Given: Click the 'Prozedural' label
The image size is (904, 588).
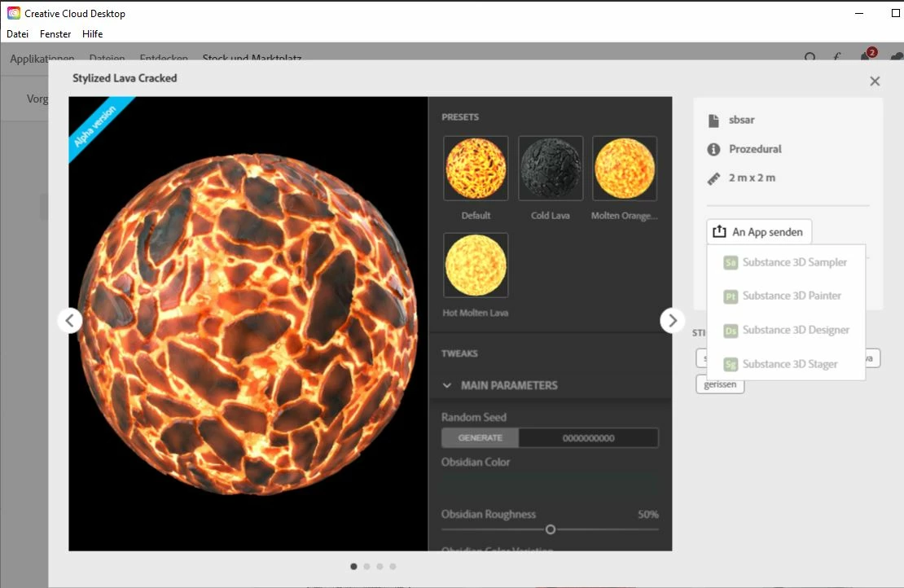Looking at the screenshot, I should click(x=755, y=149).
